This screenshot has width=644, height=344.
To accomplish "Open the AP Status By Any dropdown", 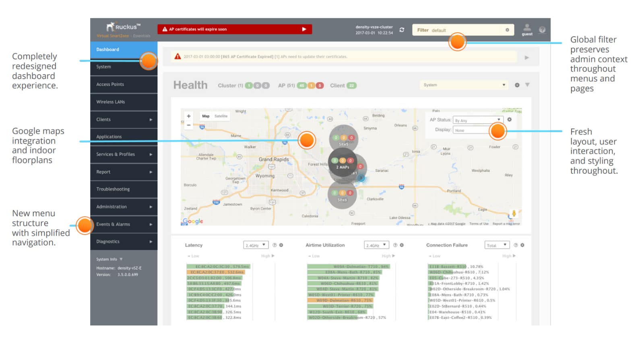I will pyautogui.click(x=478, y=120).
